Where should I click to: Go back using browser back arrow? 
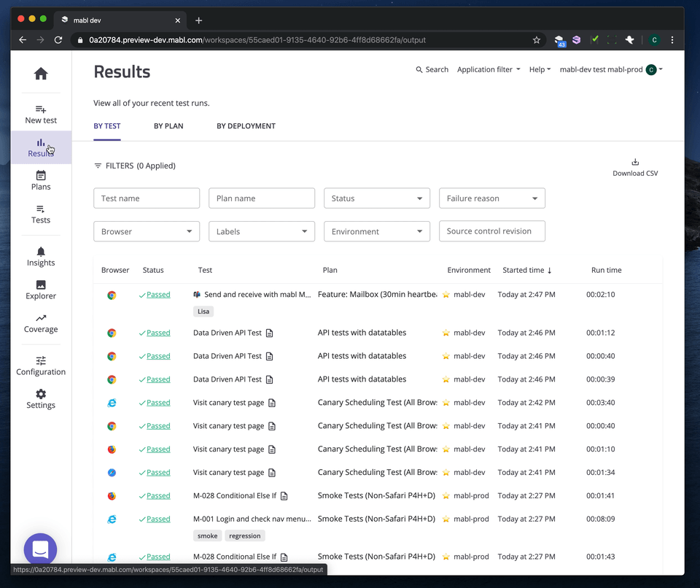pos(23,40)
